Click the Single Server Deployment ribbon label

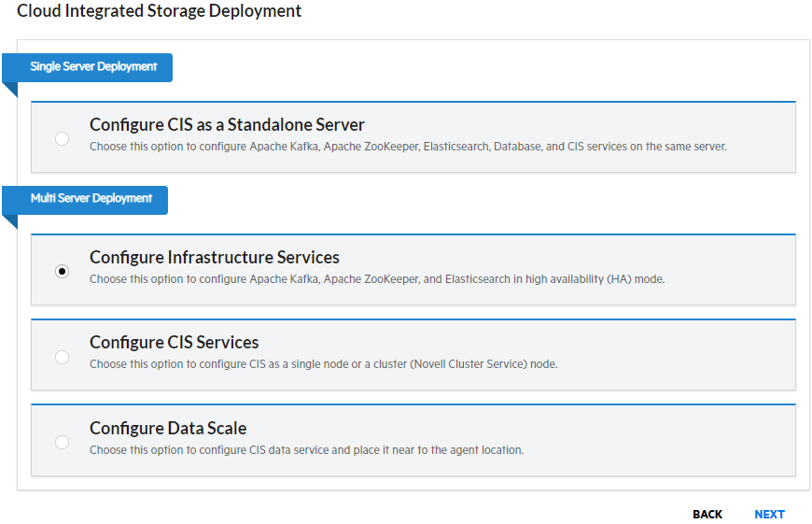click(x=93, y=67)
